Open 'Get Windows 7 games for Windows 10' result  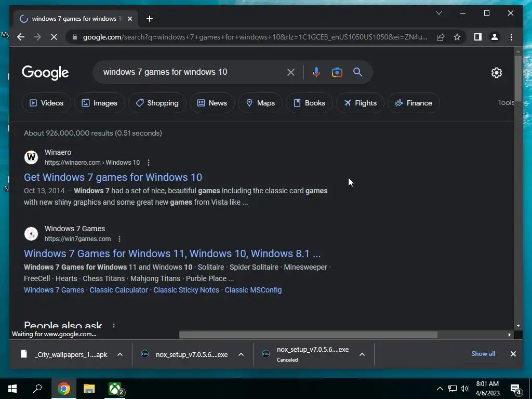click(x=113, y=177)
